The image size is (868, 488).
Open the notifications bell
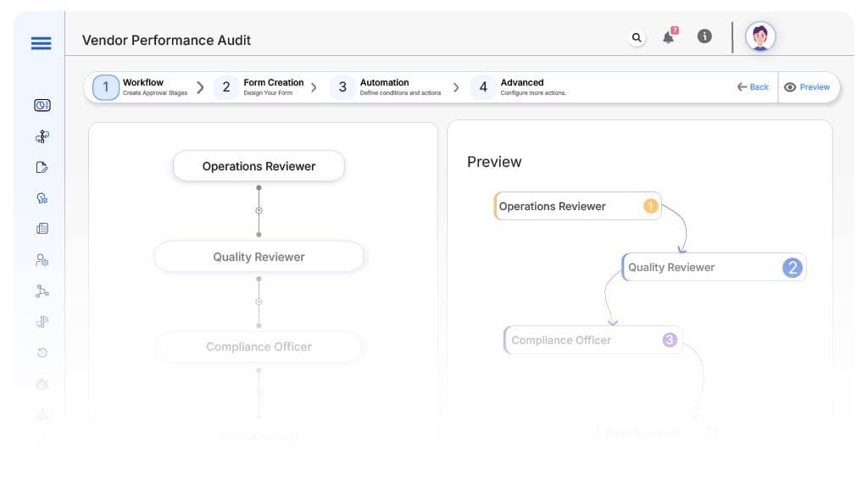click(x=669, y=37)
